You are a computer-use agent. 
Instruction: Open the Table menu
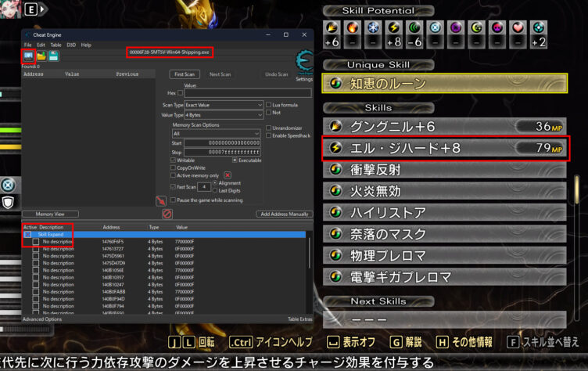[x=56, y=45]
